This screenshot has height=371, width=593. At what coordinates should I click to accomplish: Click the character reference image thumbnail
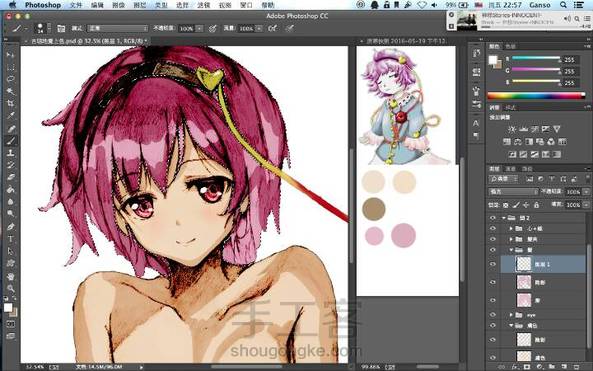(x=405, y=106)
